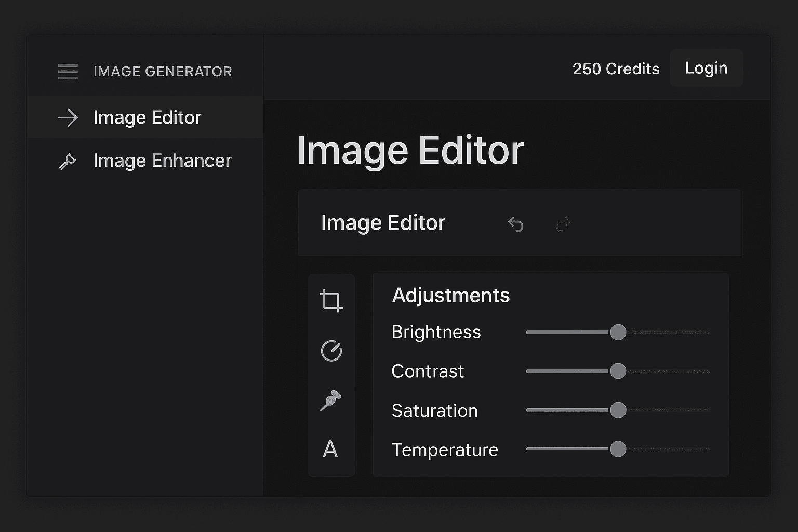Click the 250 Credits label
Viewport: 798px width, 532px height.
pos(616,69)
